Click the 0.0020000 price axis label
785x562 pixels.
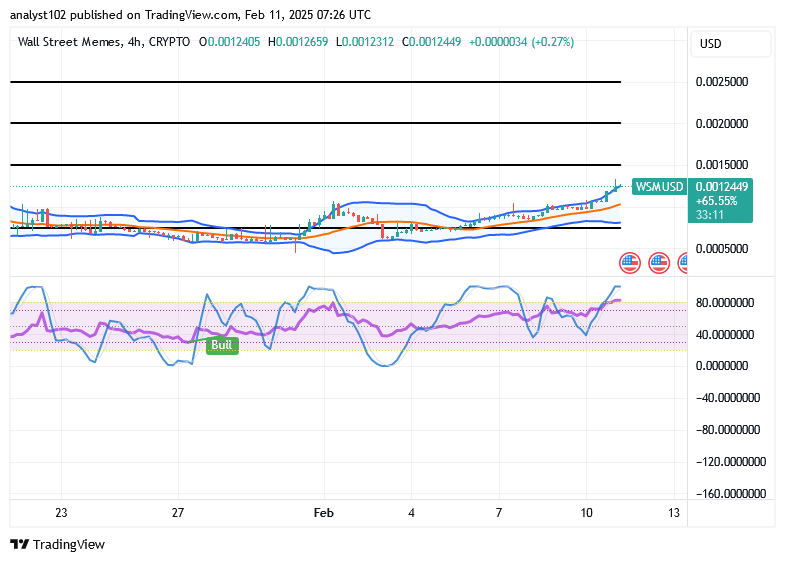(x=722, y=124)
